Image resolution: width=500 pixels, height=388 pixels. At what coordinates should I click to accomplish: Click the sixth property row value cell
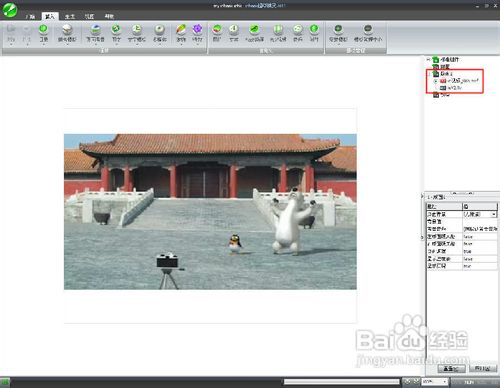(x=480, y=251)
